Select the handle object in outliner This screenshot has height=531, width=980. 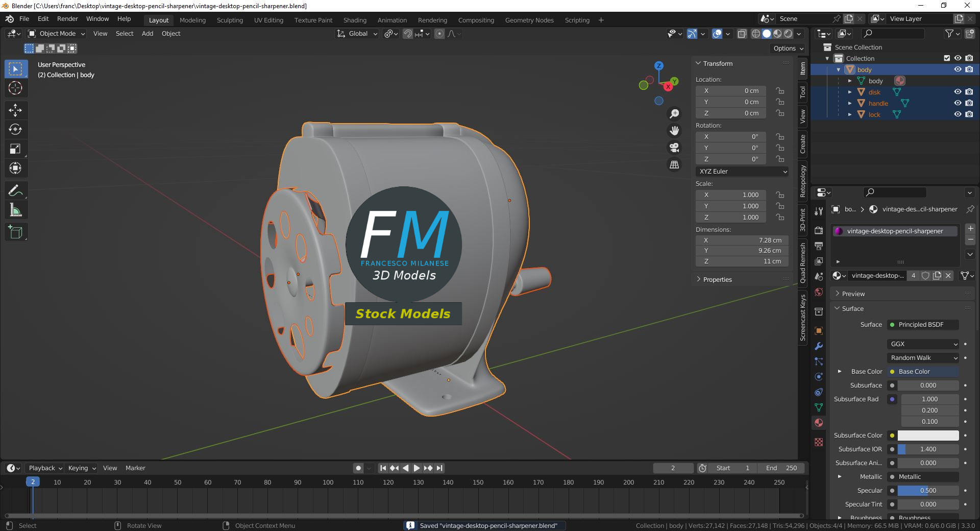click(878, 104)
